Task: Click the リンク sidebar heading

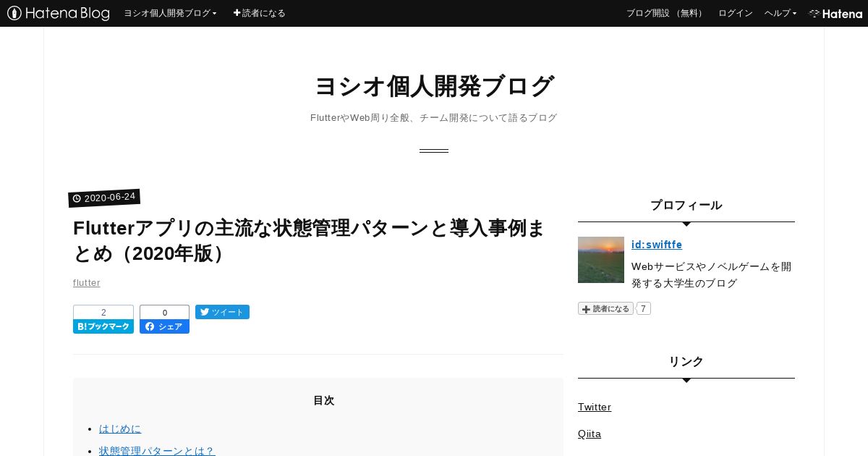Action: (x=686, y=361)
